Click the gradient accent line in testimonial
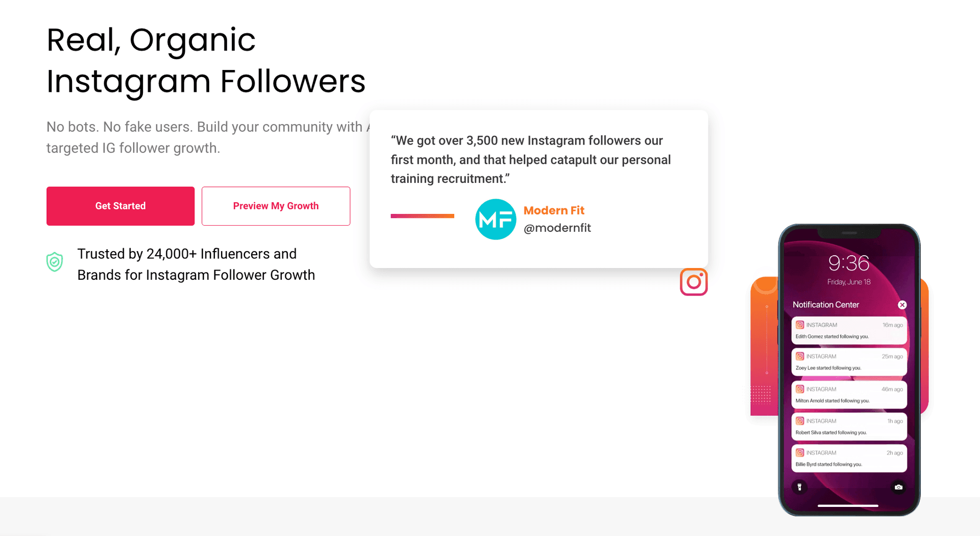980x536 pixels. (422, 216)
